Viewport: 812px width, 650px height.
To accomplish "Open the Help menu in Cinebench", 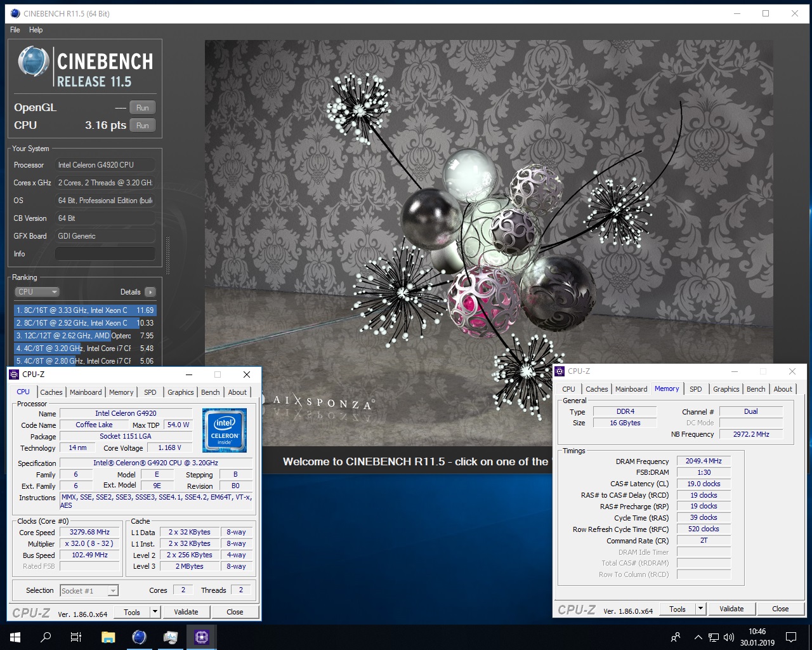I will point(36,30).
